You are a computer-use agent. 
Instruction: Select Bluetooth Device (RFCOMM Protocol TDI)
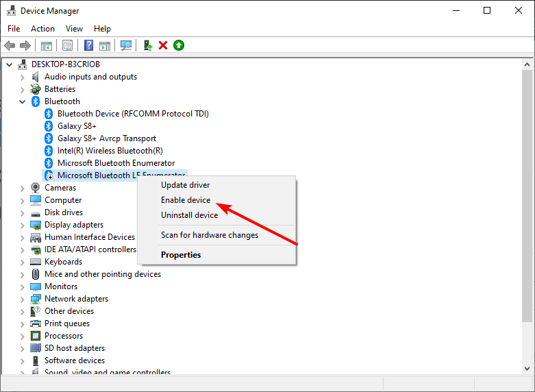point(133,114)
